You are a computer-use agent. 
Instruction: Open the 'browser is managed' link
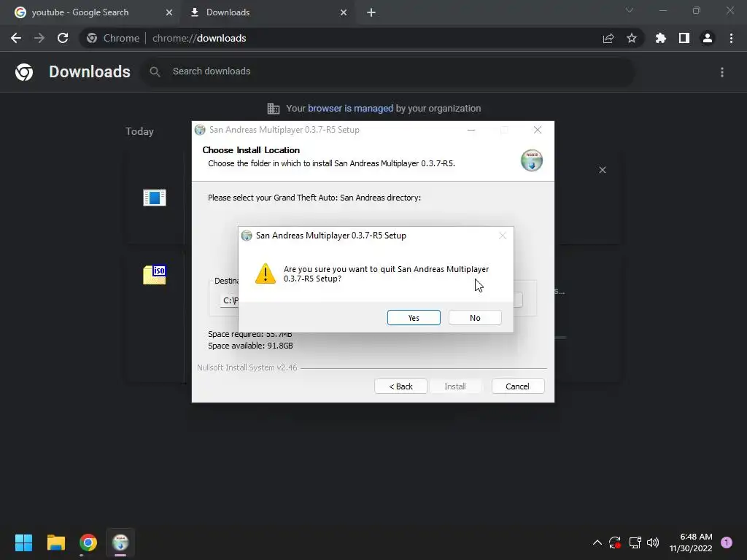pyautogui.click(x=350, y=109)
